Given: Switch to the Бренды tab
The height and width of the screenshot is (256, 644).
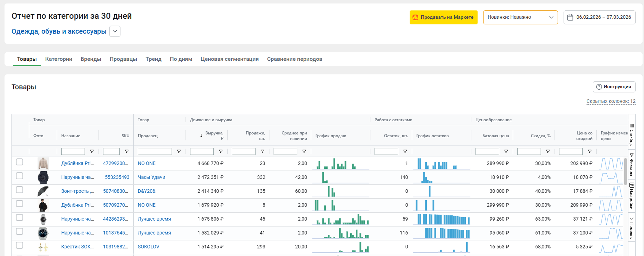Looking at the screenshot, I should click(x=91, y=59).
